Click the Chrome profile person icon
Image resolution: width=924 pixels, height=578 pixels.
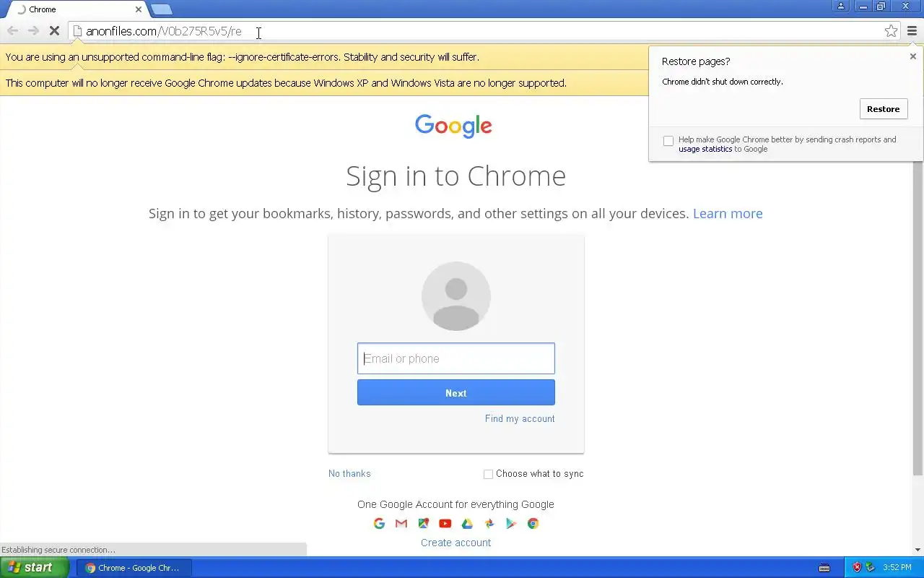point(841,7)
